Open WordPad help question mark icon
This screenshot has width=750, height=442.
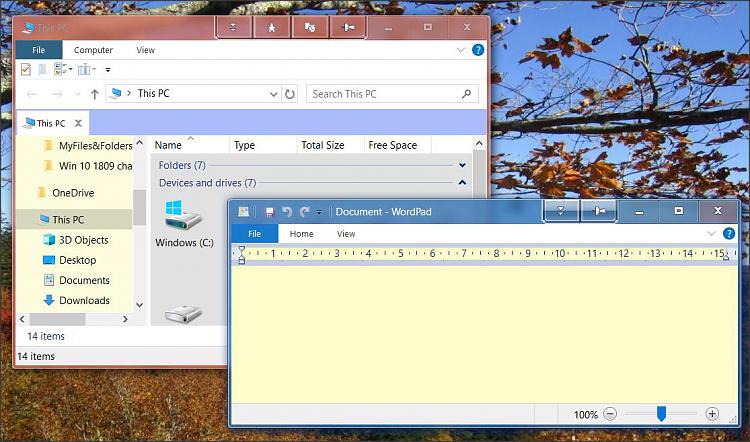(x=728, y=233)
